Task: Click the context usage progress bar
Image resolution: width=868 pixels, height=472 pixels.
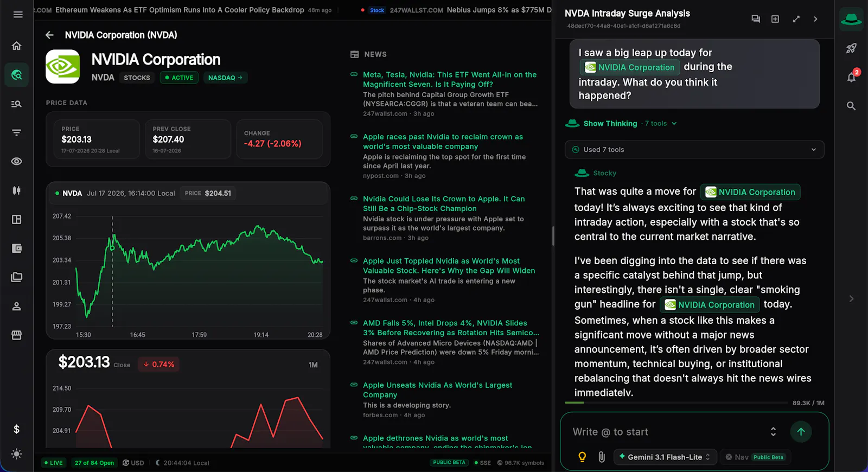Action: [x=676, y=403]
